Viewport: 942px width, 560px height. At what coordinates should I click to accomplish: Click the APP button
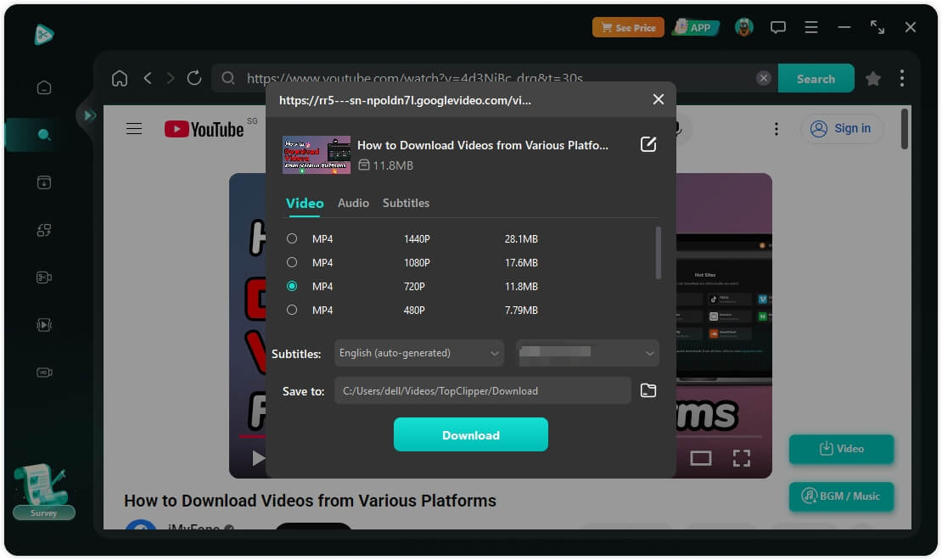695,28
